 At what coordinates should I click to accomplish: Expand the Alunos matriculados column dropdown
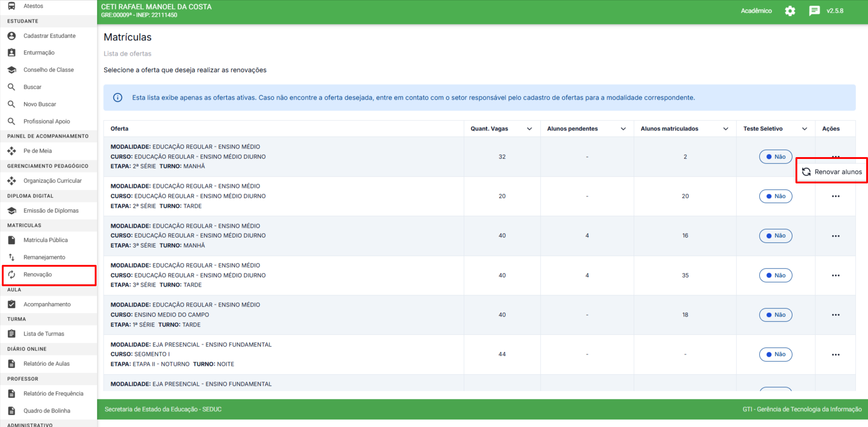(x=726, y=129)
